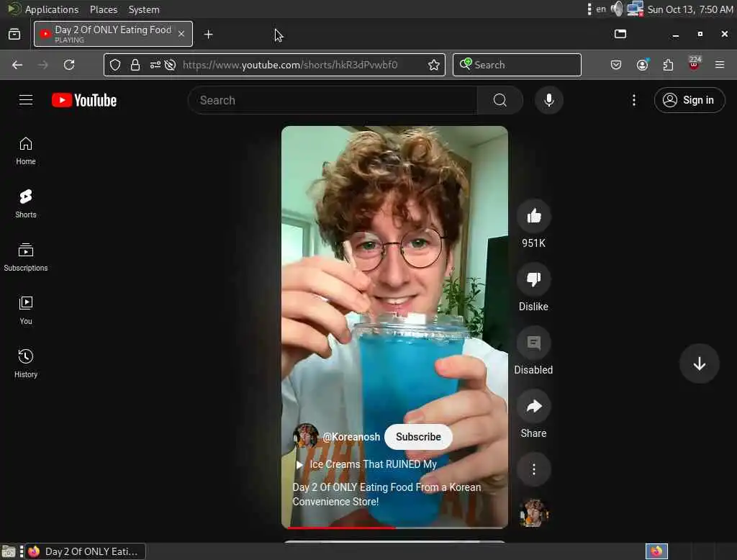Open the Home sidebar item

26,151
